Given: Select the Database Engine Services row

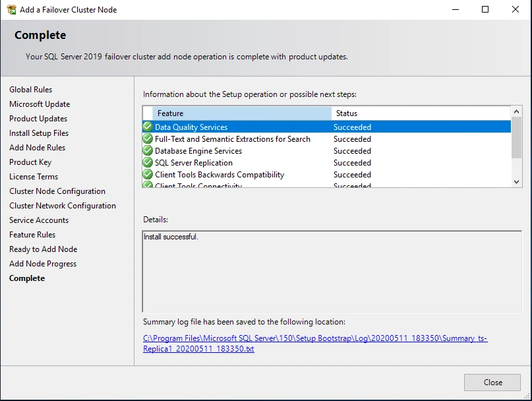Looking at the screenshot, I should pos(326,150).
